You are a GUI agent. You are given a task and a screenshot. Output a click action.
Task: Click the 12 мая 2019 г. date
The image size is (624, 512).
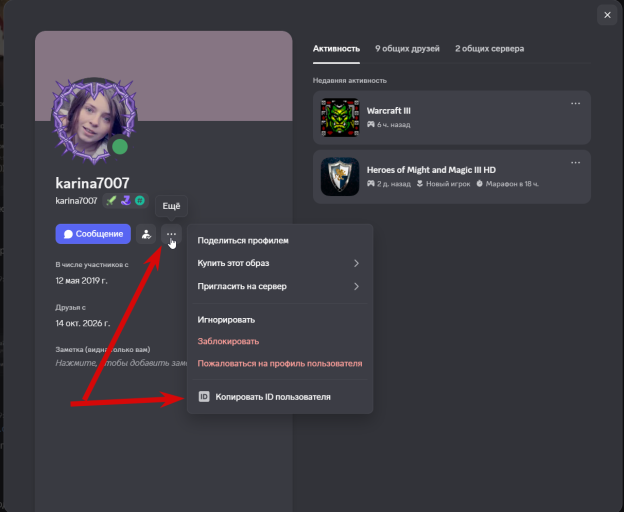(81, 280)
